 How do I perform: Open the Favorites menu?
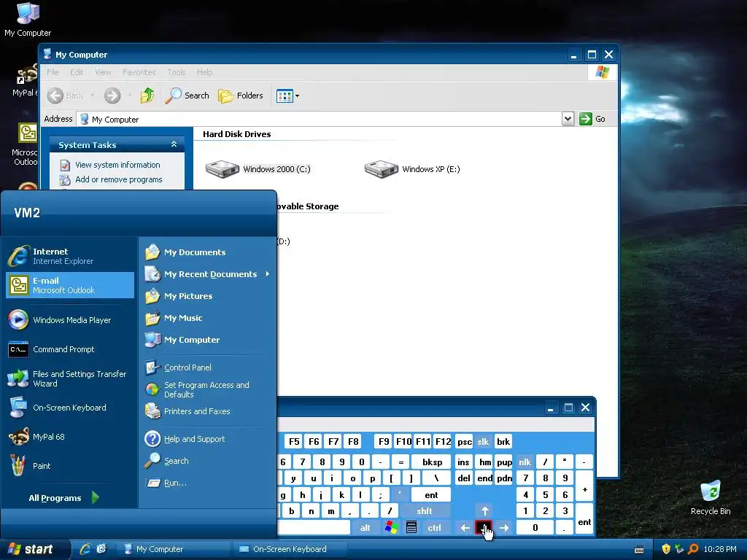(139, 72)
